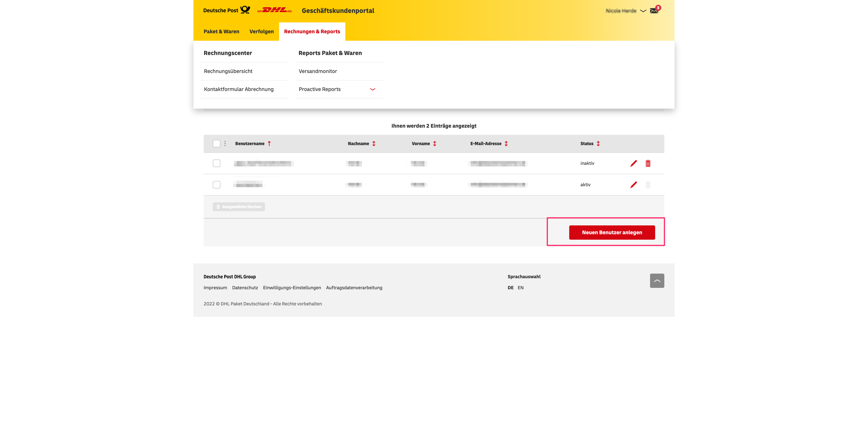The image size is (868, 442).
Task: Tick the checkbox for the aktiv user
Action: coord(216,185)
